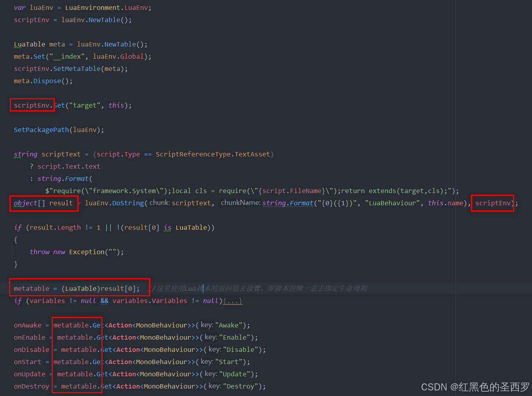Select the TextAsset enum member

(x=252, y=154)
